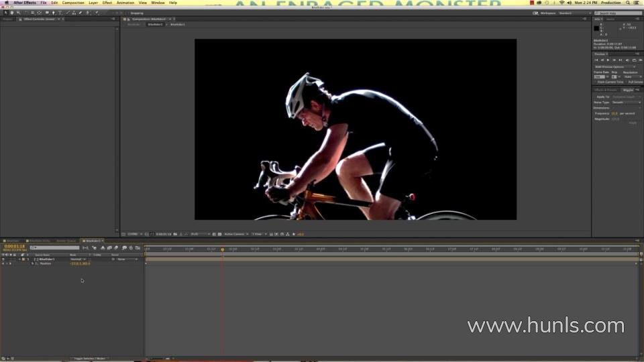The height and width of the screenshot is (362, 644).
Task: Step to previous frame in Preview panel
Action: click(x=602, y=60)
